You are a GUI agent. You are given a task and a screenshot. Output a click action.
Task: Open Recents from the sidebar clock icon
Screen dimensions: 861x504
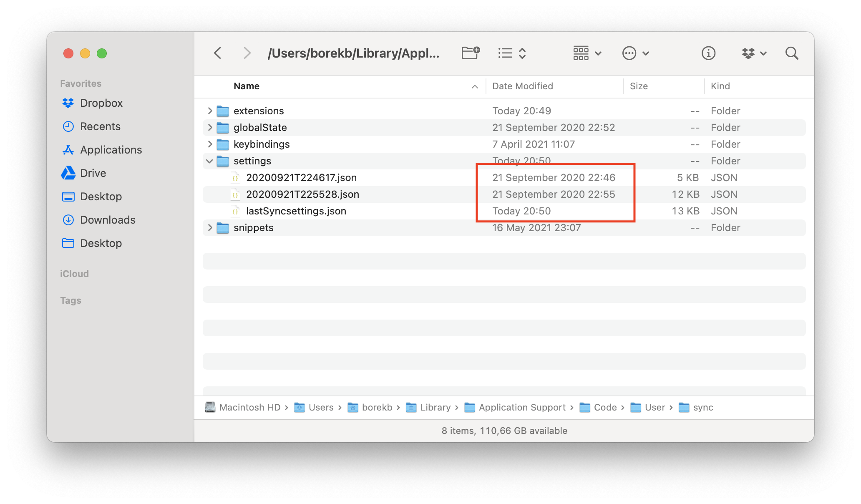pos(68,126)
